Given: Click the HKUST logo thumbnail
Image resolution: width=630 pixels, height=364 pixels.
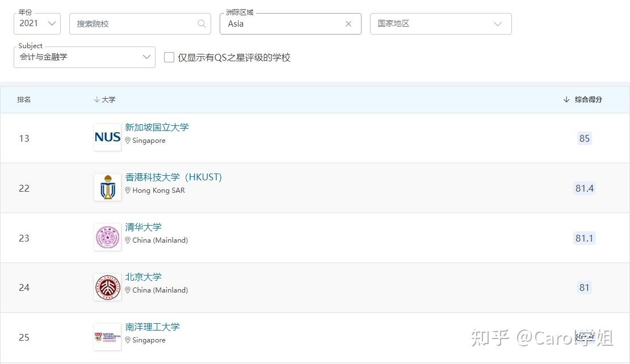Looking at the screenshot, I should coord(107,187).
